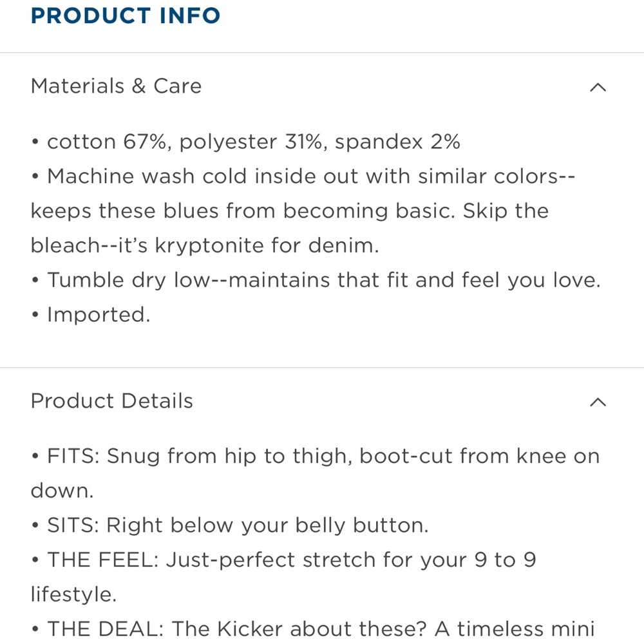Click the PRODUCT INFO heading
Screen dimensions: 644x644
pos(126,16)
